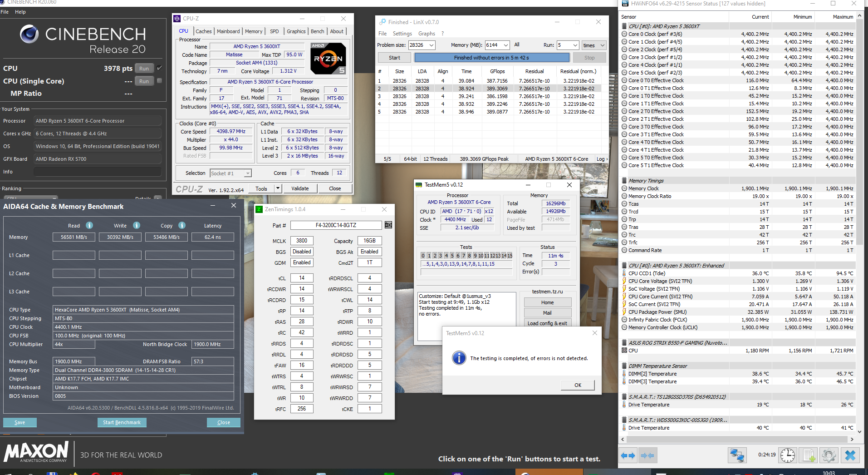Click LinX finished progress bar
868x475 pixels.
point(491,58)
